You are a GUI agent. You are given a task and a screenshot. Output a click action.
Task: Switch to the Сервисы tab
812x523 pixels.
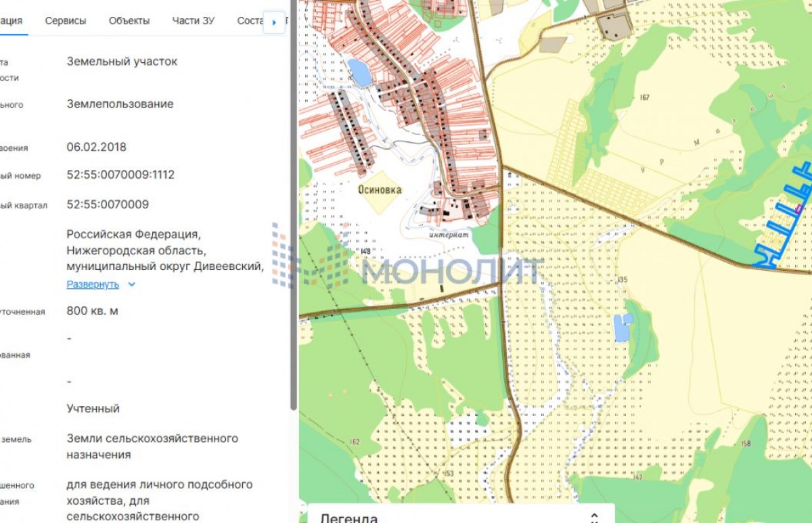click(66, 20)
